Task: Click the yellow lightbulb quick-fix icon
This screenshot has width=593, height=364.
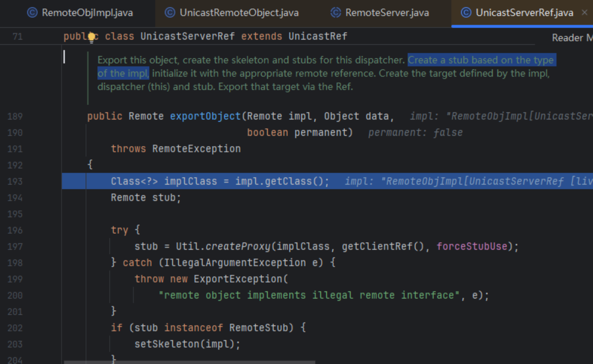Action: [91, 36]
